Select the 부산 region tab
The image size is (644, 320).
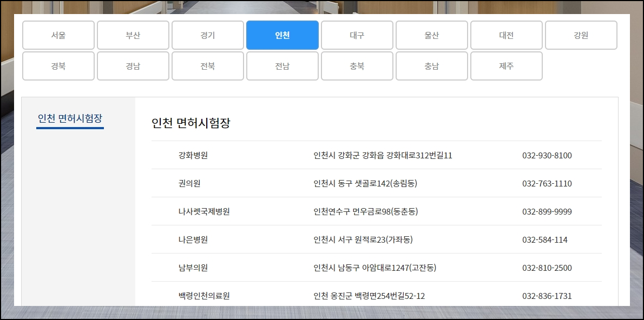[x=133, y=35]
